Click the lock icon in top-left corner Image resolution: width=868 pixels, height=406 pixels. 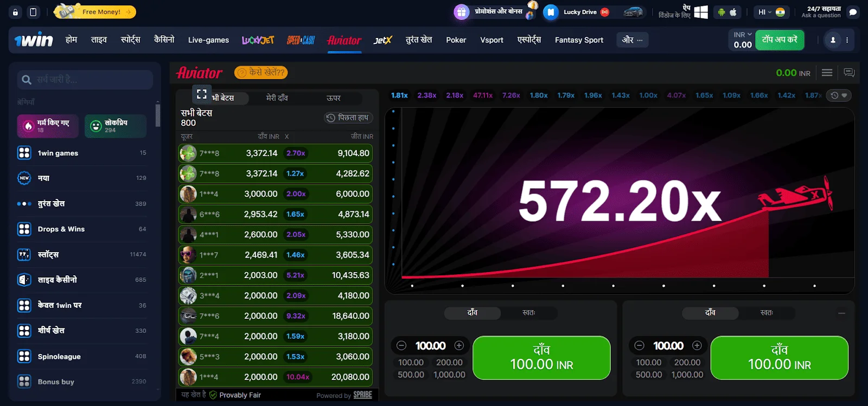click(15, 12)
